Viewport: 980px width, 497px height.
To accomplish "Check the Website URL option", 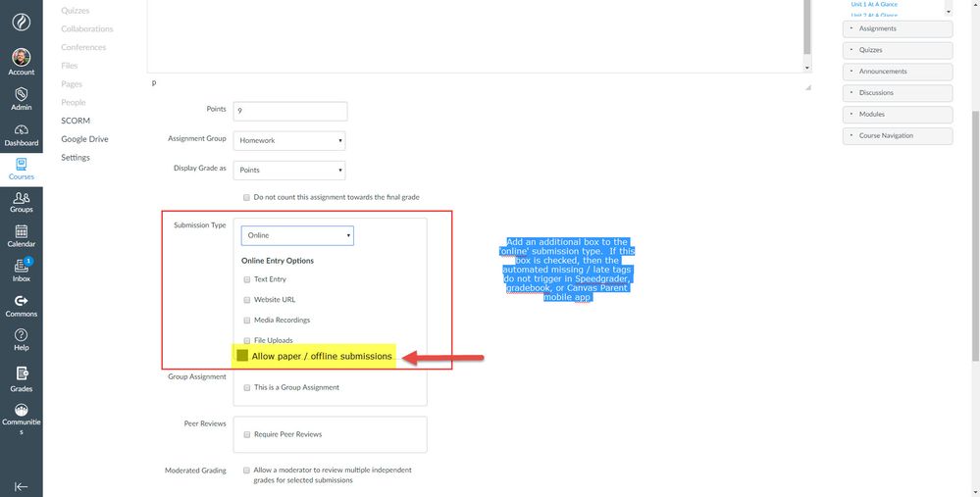I will point(246,300).
